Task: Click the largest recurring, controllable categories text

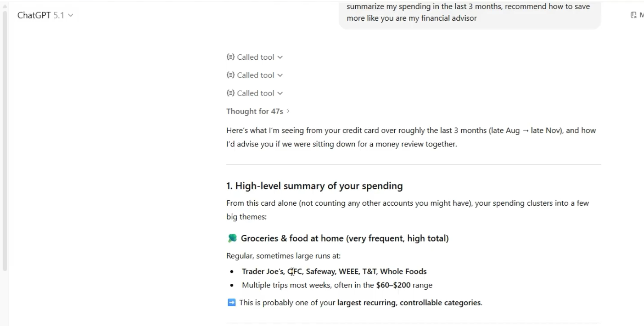Action: [409, 303]
